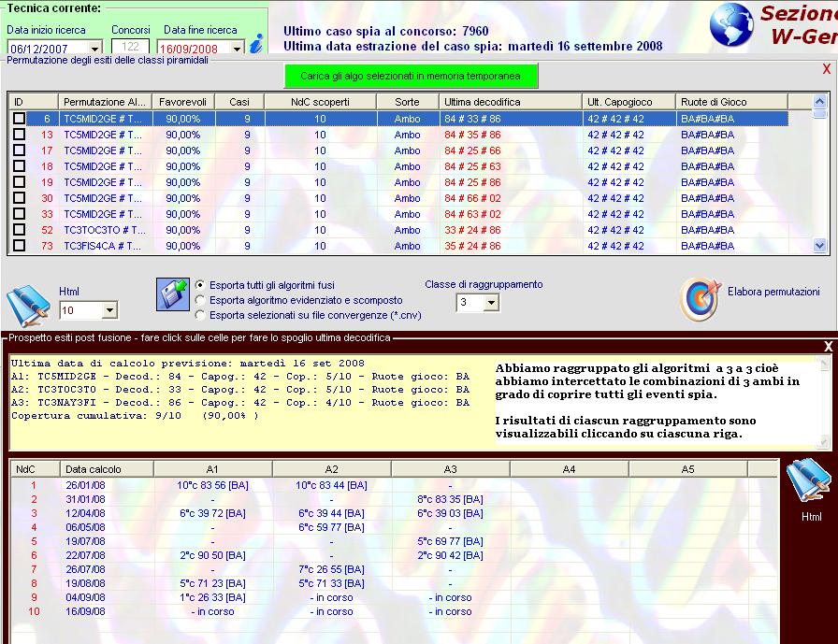
Task: Click the target Elabora permutazioni icon
Action: [x=701, y=298]
